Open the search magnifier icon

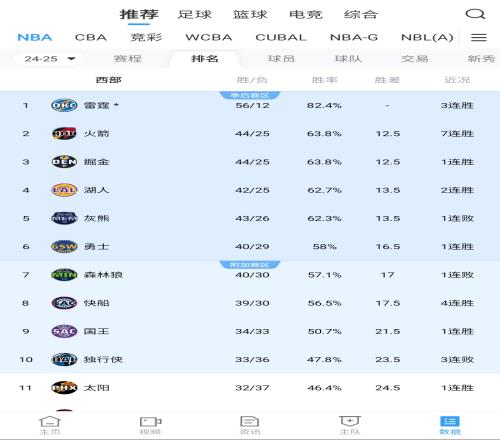tap(475, 14)
